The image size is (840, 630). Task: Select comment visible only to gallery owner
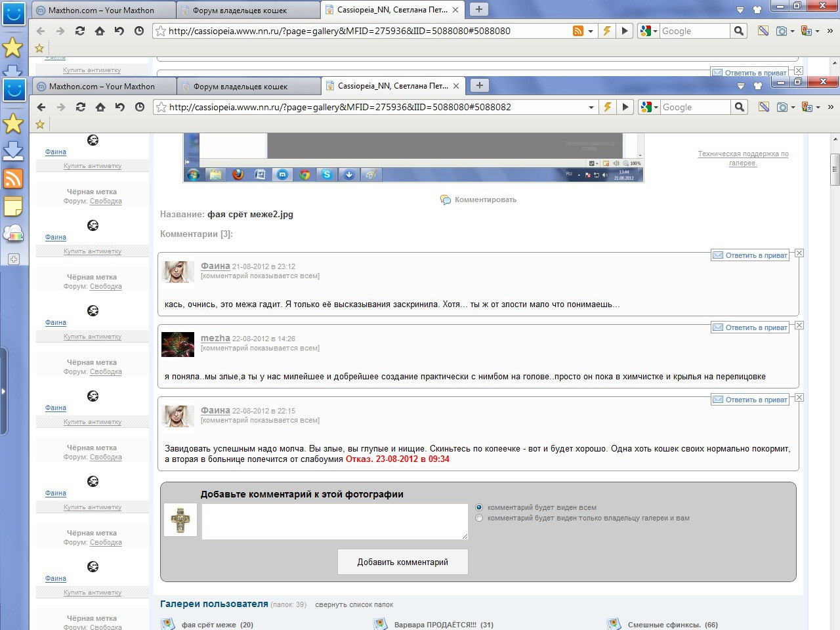[x=479, y=518]
